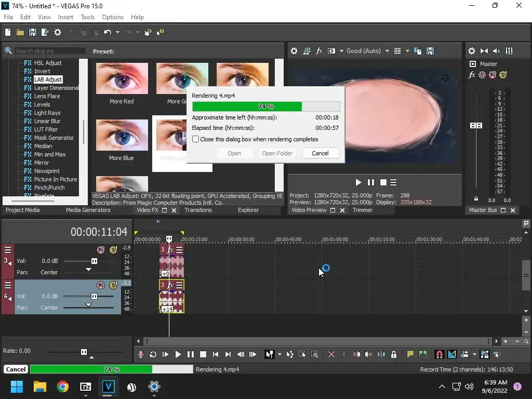Toggle Auto Ripple icon

[464, 354]
